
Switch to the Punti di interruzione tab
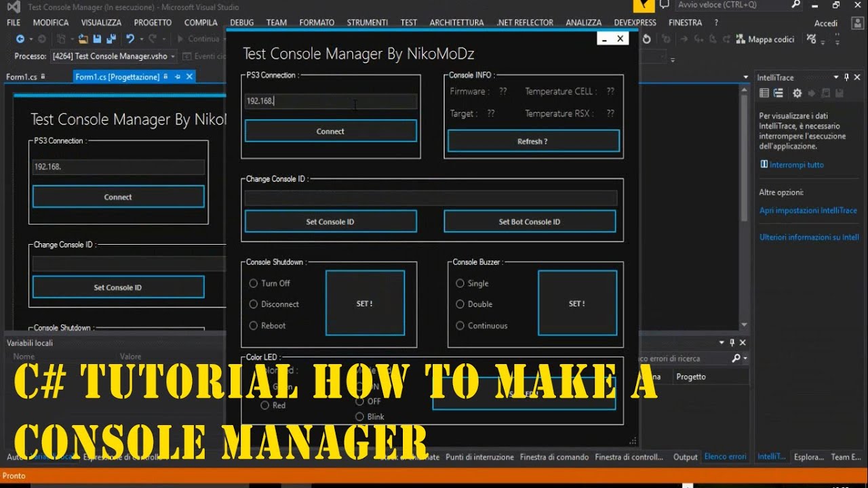tap(479, 457)
